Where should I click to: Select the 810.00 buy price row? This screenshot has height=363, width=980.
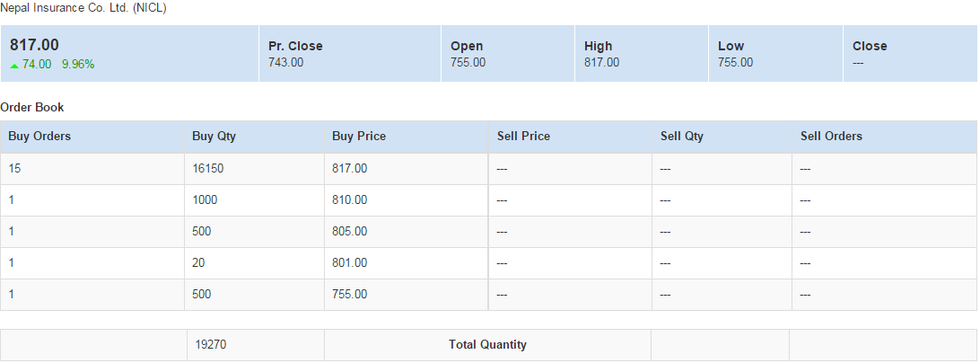[349, 199]
